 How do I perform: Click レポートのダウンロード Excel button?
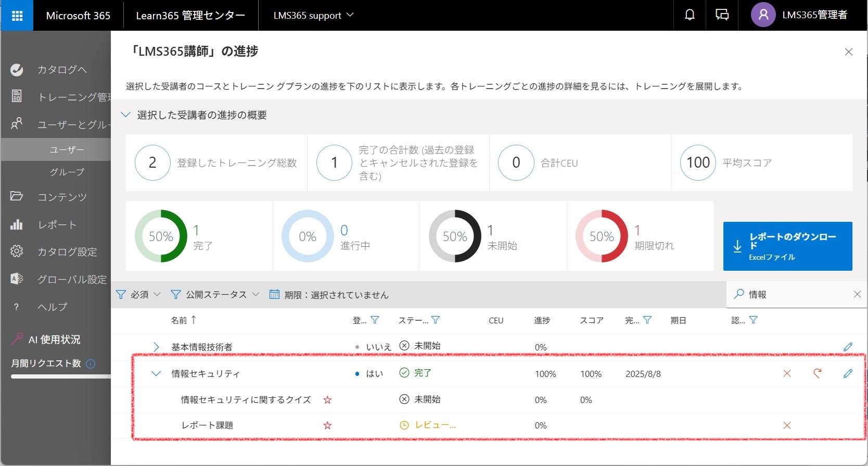tap(787, 246)
